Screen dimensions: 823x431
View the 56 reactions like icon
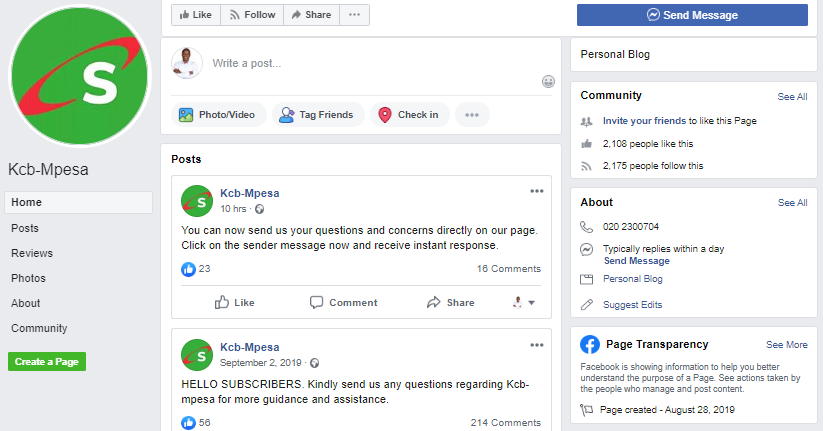tap(188, 423)
